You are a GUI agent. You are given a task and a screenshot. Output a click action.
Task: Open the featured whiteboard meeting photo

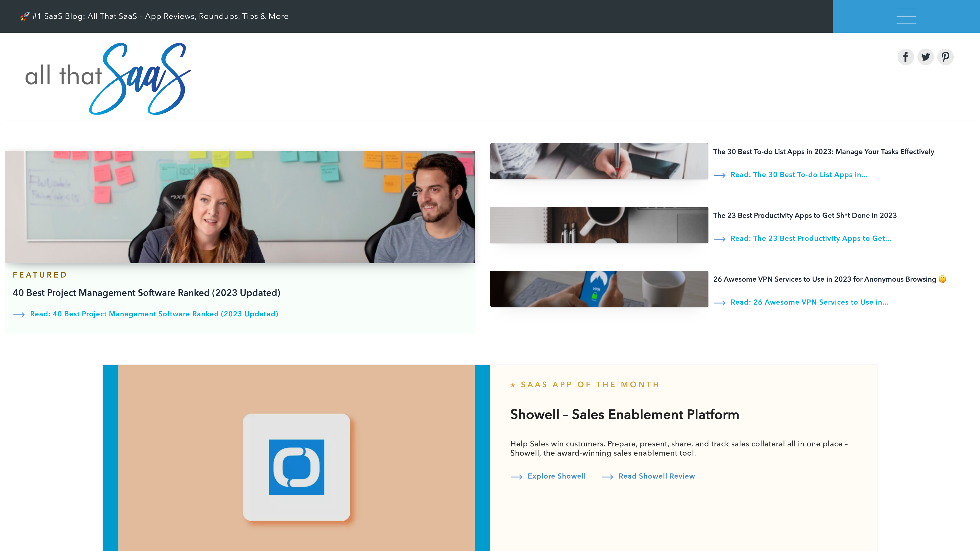pyautogui.click(x=240, y=207)
